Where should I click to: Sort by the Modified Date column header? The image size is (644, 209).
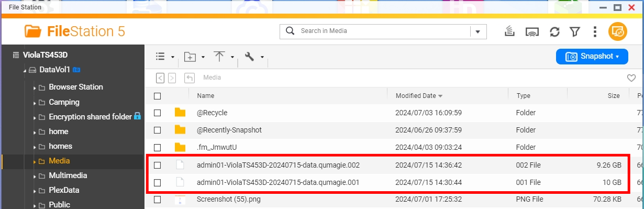click(x=416, y=96)
